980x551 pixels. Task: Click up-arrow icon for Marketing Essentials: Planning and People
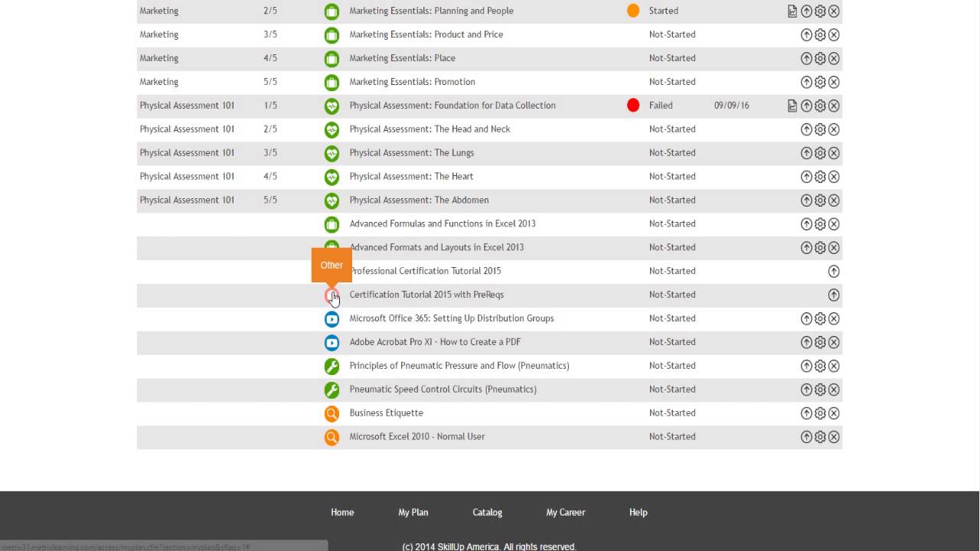[x=806, y=11]
